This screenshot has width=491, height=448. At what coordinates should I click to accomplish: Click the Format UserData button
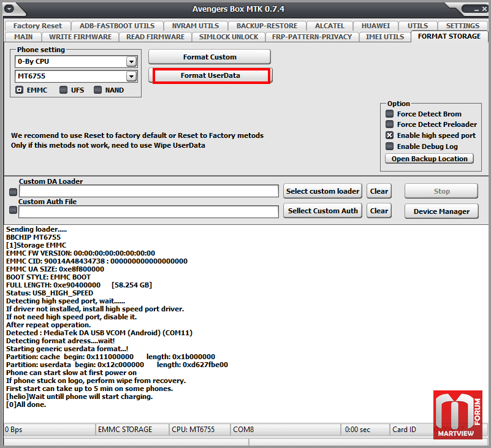210,75
